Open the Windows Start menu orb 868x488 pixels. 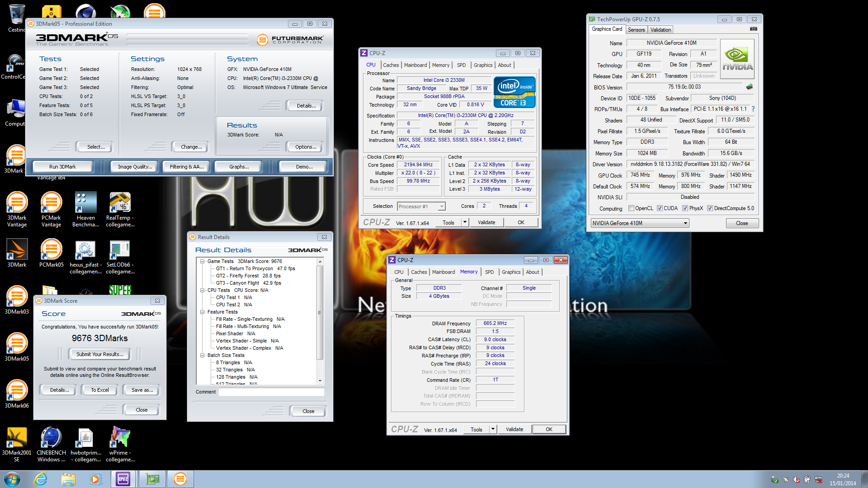pyautogui.click(x=12, y=479)
